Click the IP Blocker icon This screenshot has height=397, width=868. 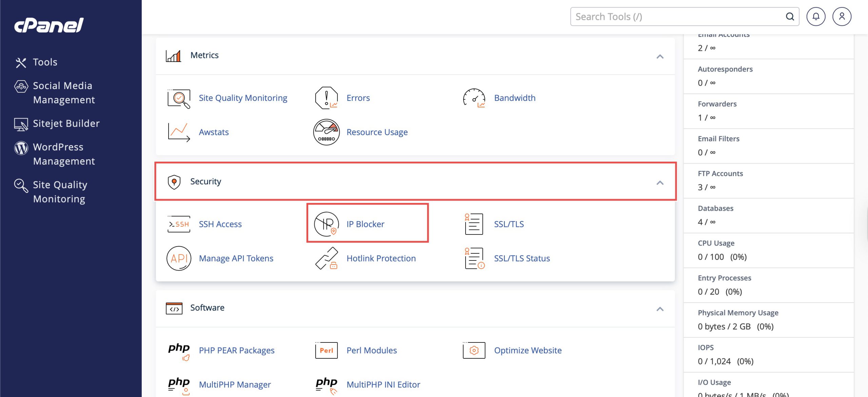click(x=326, y=224)
